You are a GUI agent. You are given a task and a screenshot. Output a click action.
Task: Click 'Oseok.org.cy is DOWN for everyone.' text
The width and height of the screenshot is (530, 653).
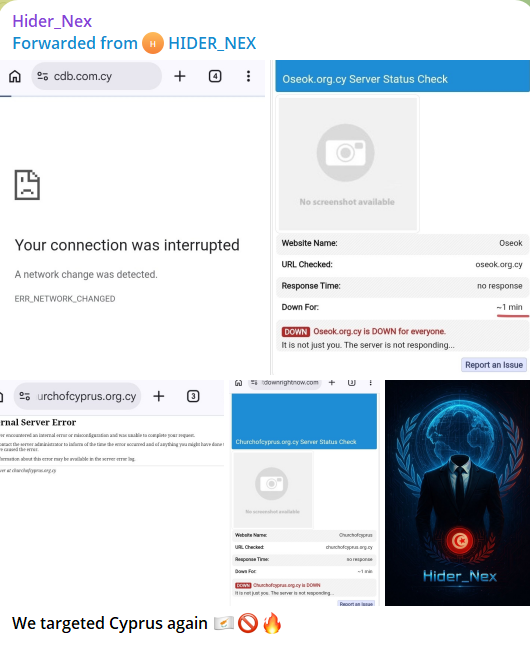point(379,331)
